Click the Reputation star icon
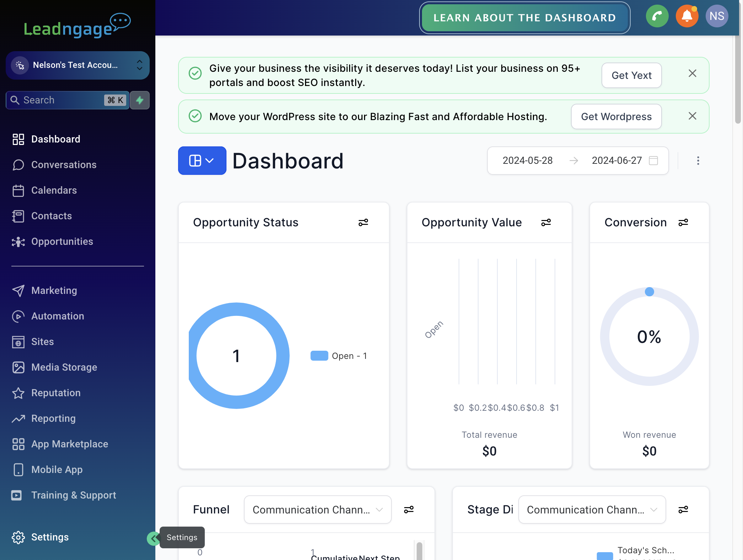The width and height of the screenshot is (743, 560). [18, 393]
